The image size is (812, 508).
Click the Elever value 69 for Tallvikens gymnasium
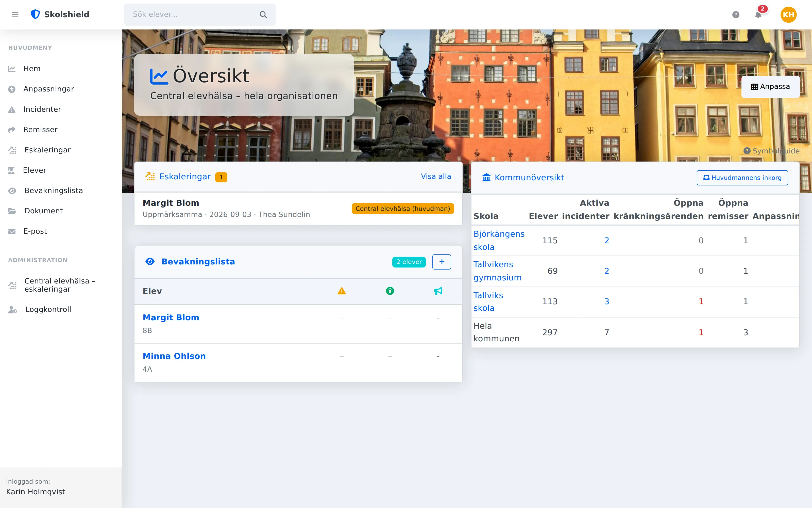(x=552, y=271)
